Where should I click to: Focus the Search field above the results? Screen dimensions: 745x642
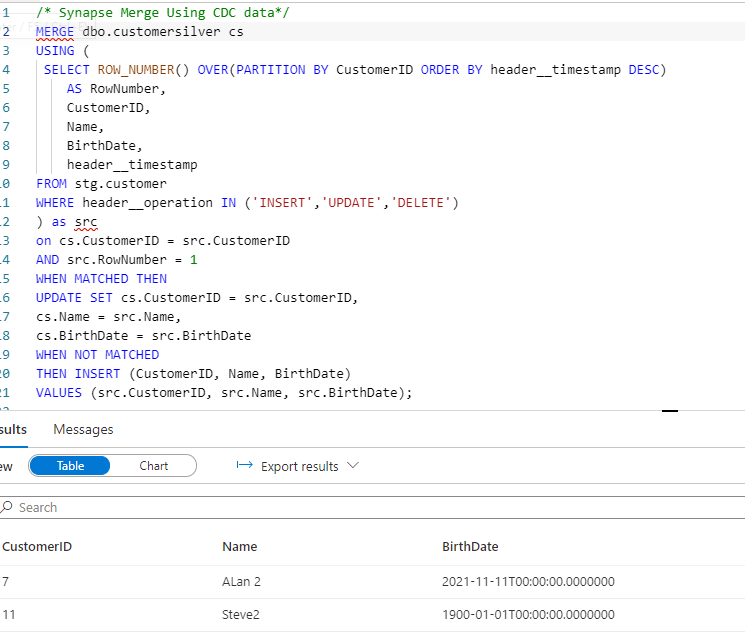(200, 507)
